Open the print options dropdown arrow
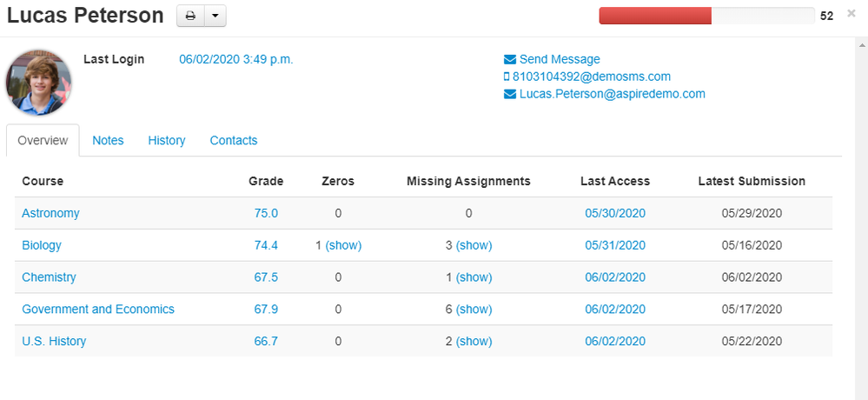868x400 pixels. [x=215, y=16]
